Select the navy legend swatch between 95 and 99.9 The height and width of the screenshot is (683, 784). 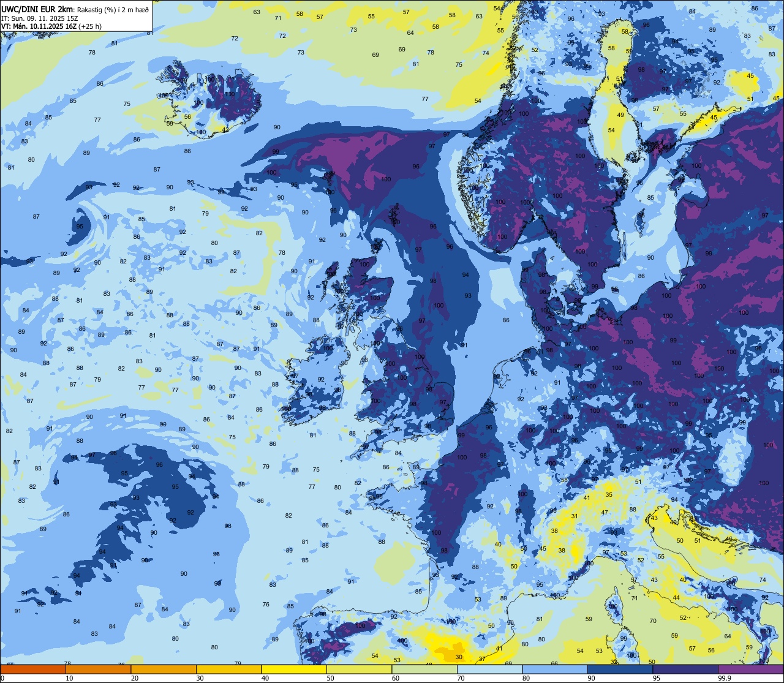coord(685,669)
